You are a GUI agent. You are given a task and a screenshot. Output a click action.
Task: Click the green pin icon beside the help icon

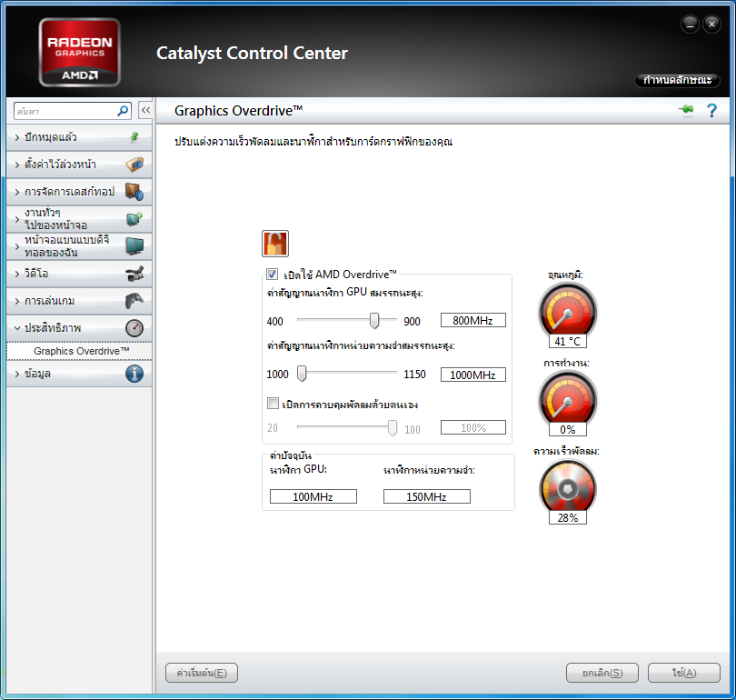click(686, 110)
